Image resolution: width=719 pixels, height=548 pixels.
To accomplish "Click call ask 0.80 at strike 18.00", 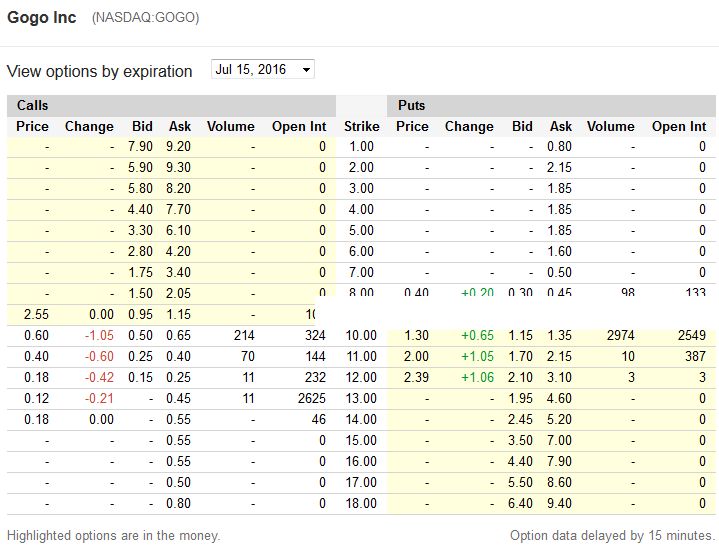I will pyautogui.click(x=178, y=504).
